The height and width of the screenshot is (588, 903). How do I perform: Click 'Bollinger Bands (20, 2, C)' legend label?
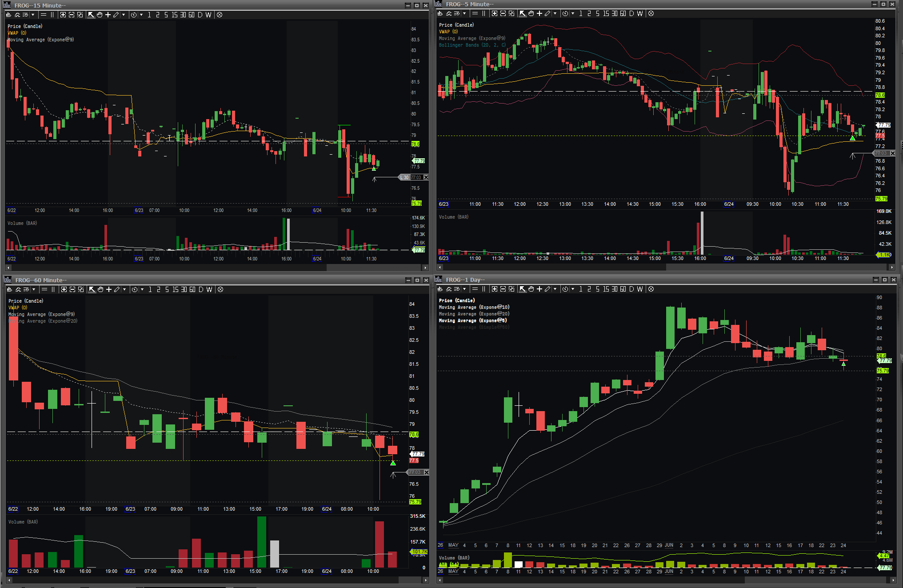click(472, 45)
